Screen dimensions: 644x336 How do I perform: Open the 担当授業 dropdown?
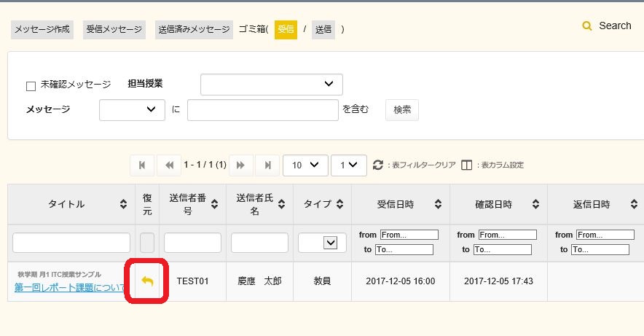271,85
